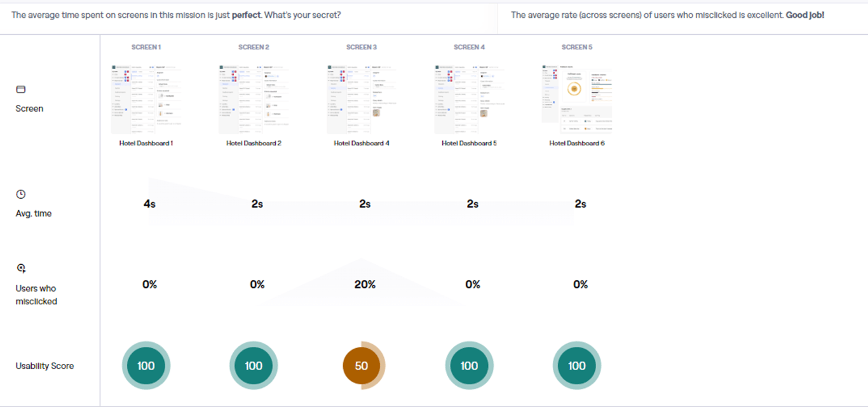Click the Avg. time clock icon
The width and height of the screenshot is (868, 409).
(x=20, y=194)
